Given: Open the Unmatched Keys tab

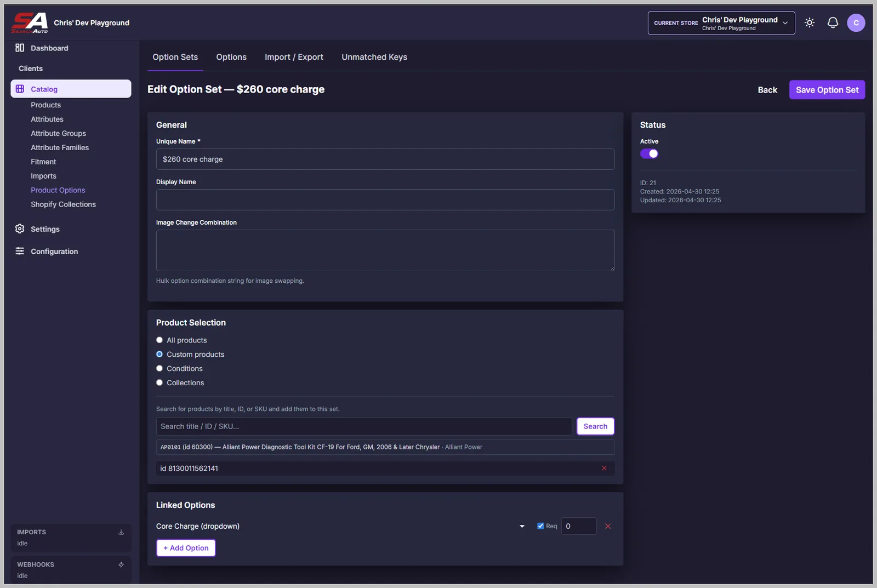Looking at the screenshot, I should click(374, 57).
